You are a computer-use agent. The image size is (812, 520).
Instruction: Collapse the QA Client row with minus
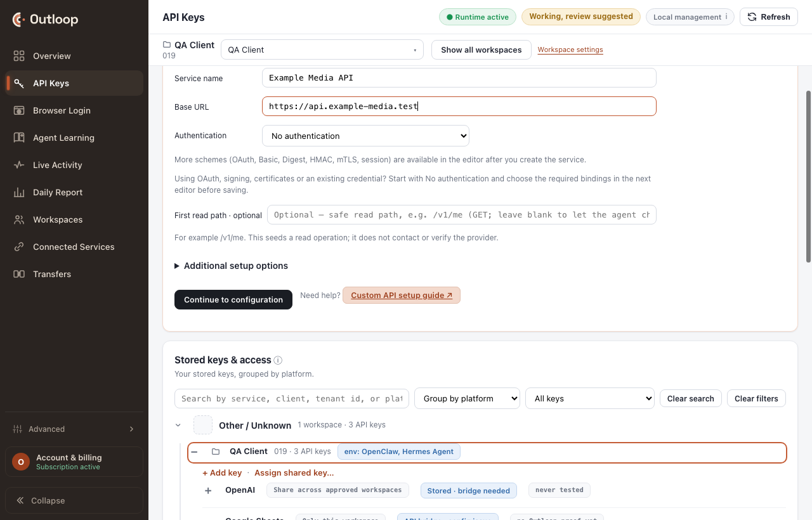195,452
